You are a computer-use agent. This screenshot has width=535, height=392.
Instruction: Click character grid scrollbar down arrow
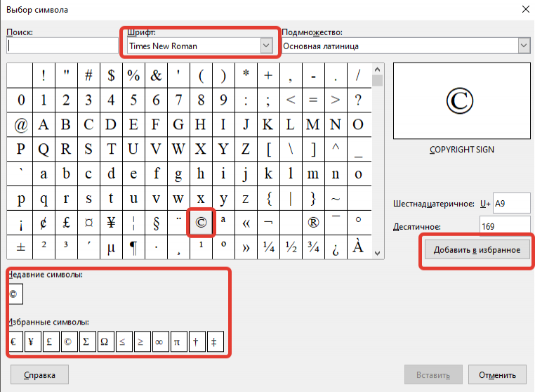click(377, 253)
